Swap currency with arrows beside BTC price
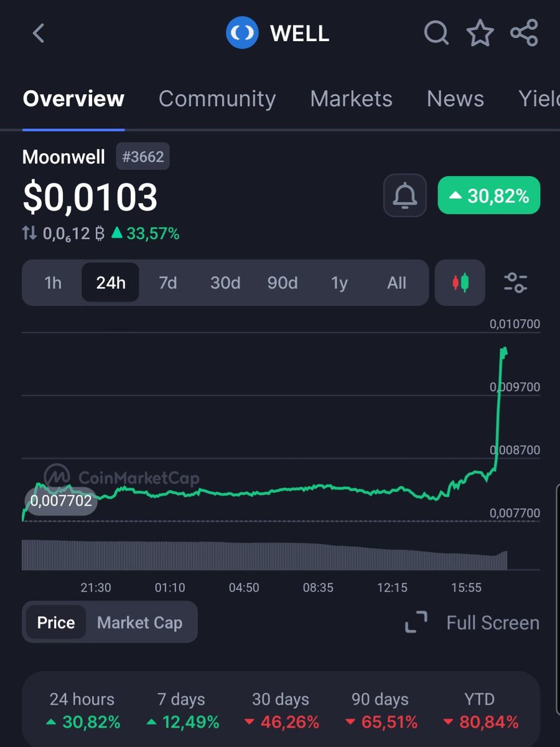 coord(29,233)
